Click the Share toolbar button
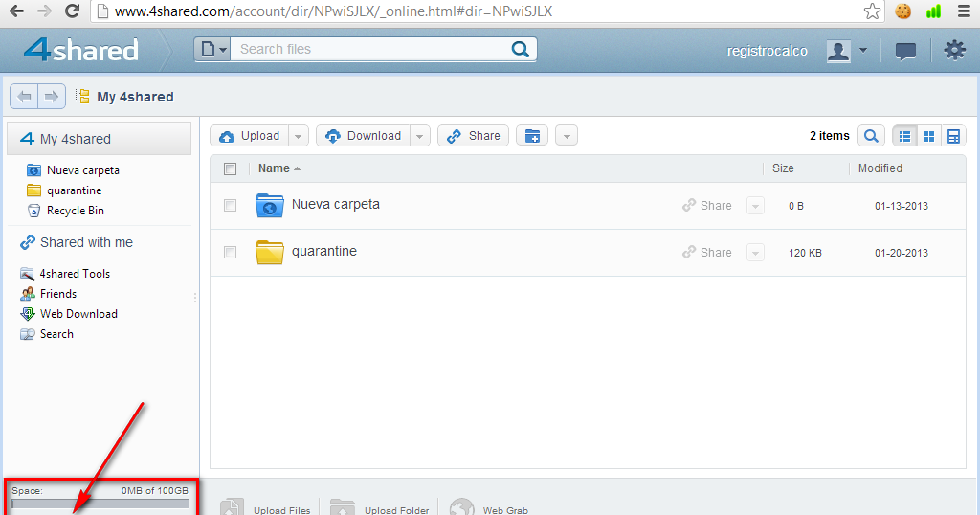The height and width of the screenshot is (515, 980). pos(473,136)
